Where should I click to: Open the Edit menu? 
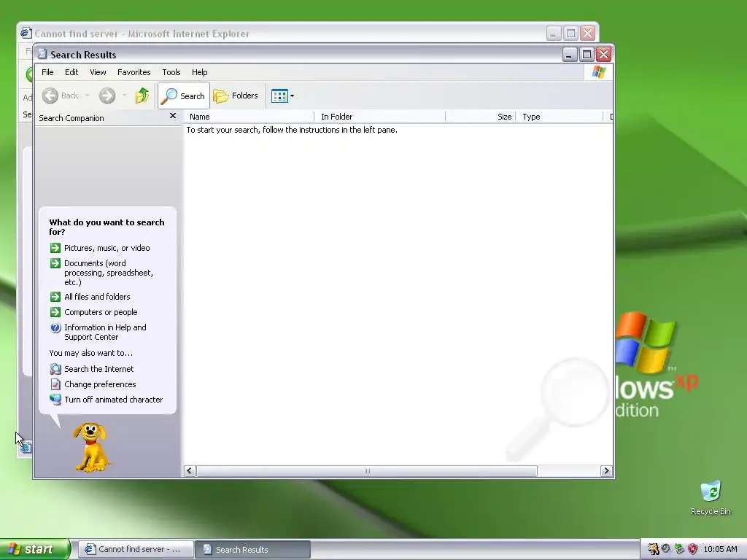pos(71,72)
